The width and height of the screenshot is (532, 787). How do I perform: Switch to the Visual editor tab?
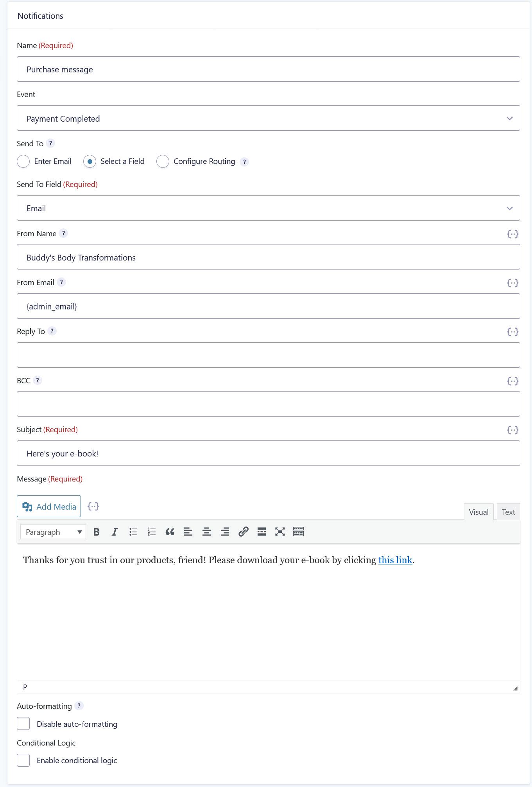tap(478, 512)
